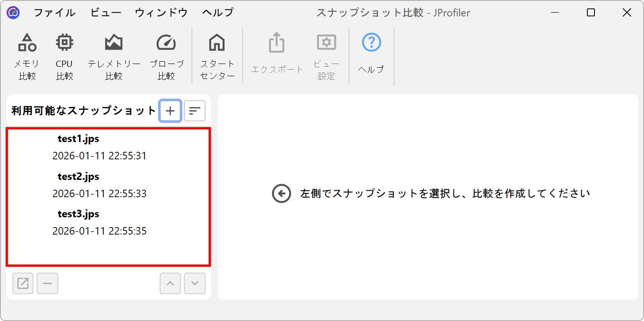Open the ヘルプ menu in menu bar
The height and width of the screenshot is (321, 644).
coord(217,13)
